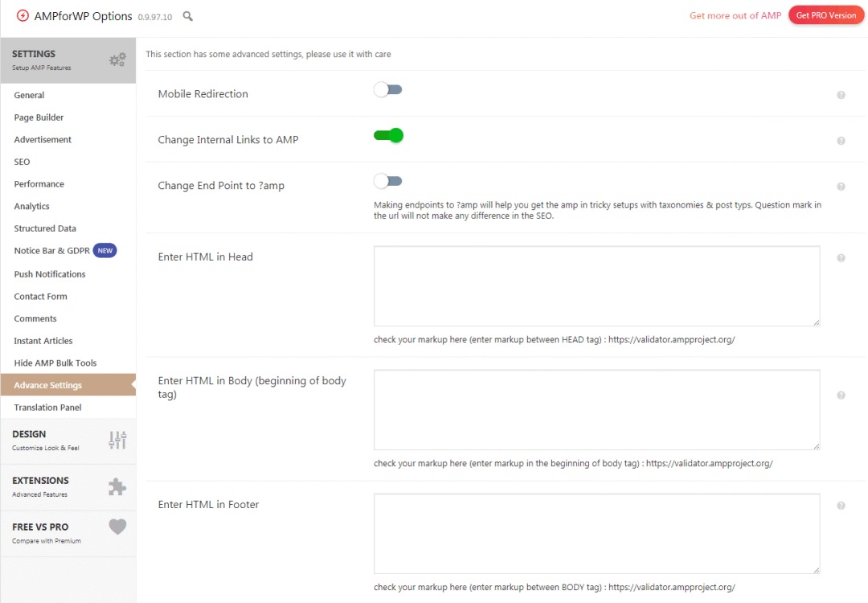Viewport: 868px width, 603px height.
Task: Open the options search magnifier icon
Action: (x=187, y=16)
